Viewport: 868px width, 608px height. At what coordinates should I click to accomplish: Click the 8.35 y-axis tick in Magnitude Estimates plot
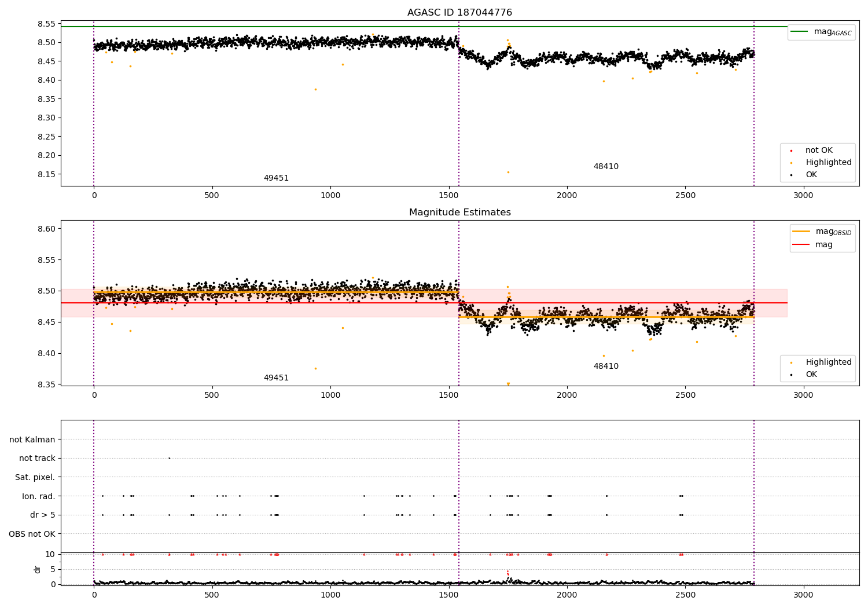[47, 384]
